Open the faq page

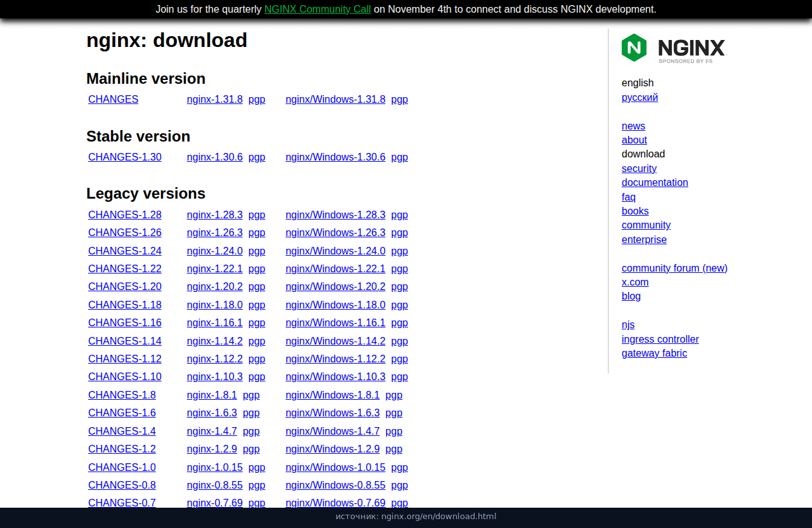click(629, 197)
